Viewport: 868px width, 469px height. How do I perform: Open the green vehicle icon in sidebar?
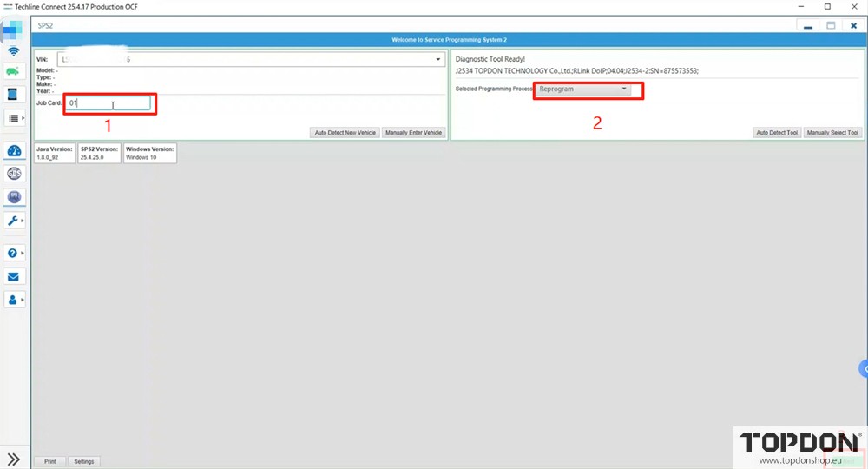click(14, 72)
